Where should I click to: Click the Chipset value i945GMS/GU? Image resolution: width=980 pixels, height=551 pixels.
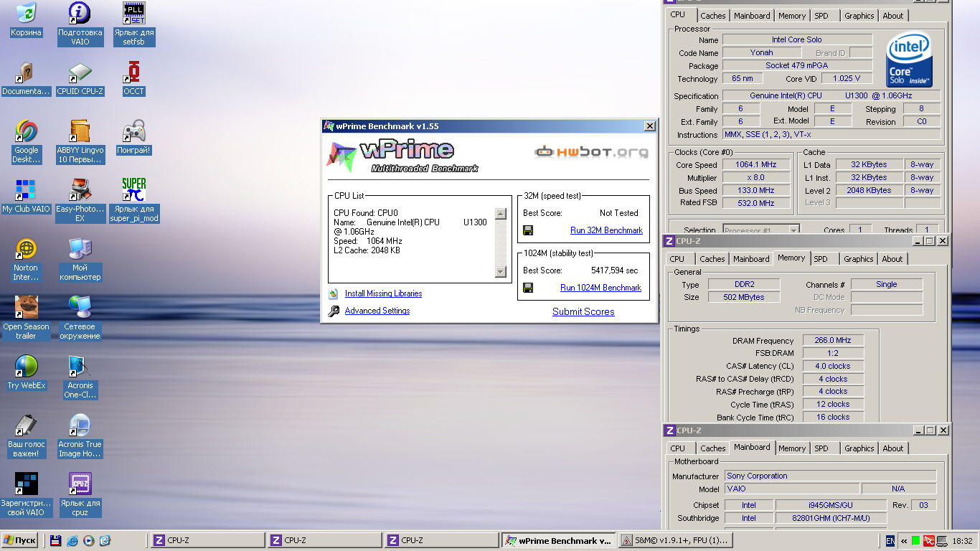[x=831, y=505]
